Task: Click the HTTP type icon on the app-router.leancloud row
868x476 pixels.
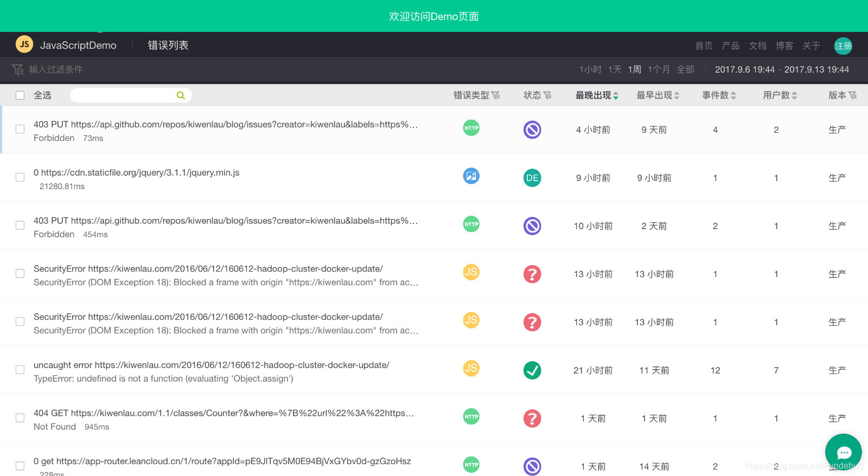Action: tap(471, 465)
